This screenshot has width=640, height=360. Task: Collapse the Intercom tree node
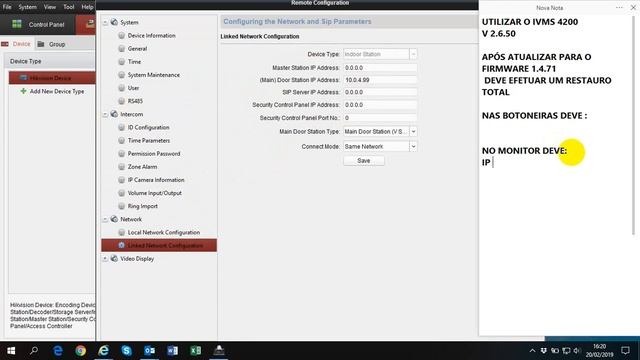pyautogui.click(x=105, y=115)
